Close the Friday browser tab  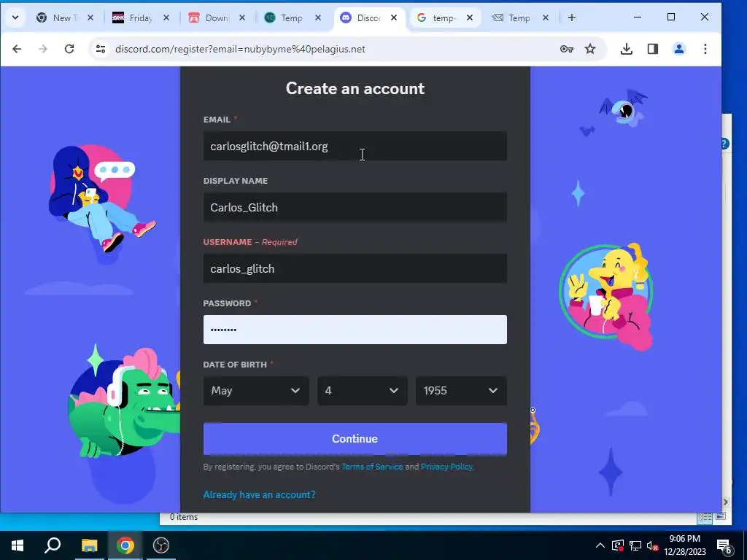[x=166, y=17]
